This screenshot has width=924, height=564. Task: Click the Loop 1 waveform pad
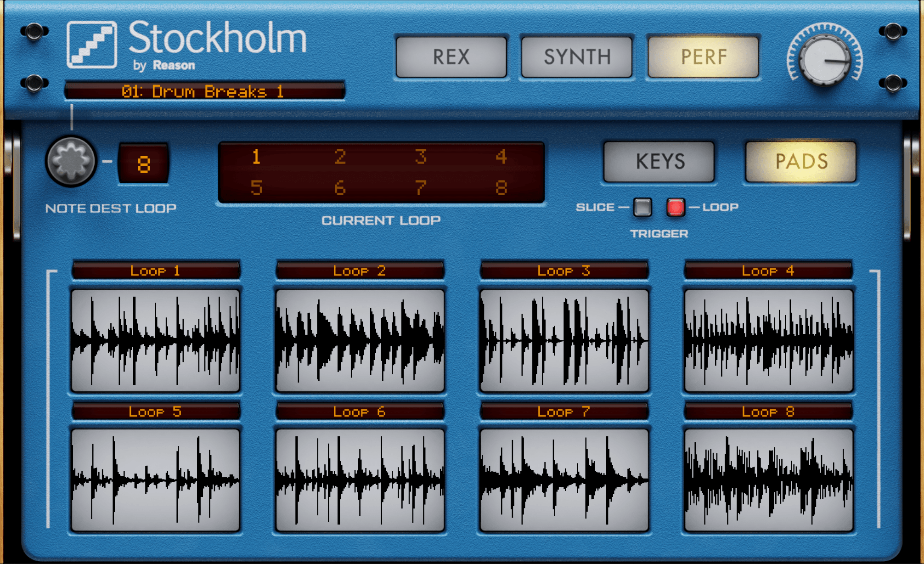(155, 340)
